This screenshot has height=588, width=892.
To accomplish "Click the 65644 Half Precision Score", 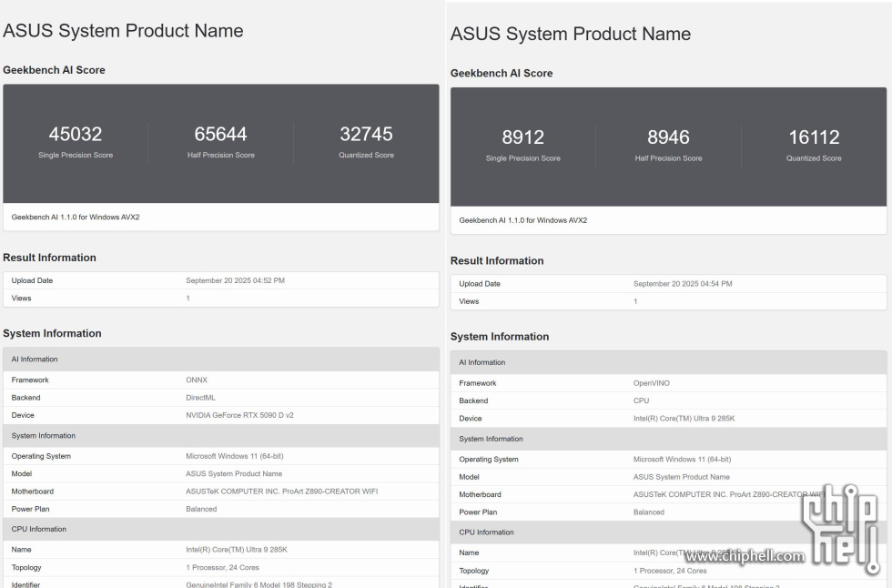I will [x=220, y=135].
